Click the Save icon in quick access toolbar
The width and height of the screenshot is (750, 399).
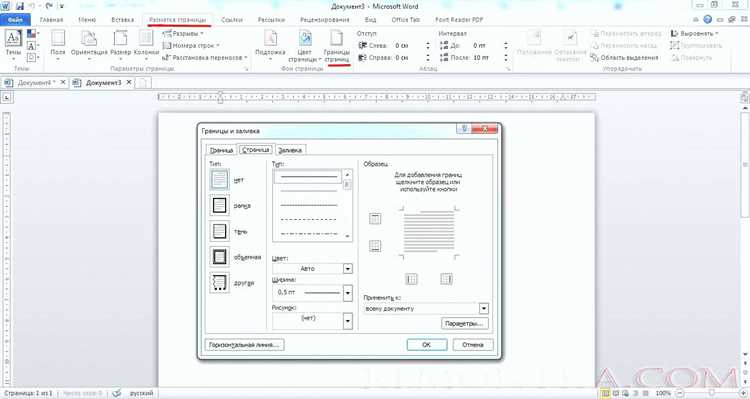click(20, 6)
